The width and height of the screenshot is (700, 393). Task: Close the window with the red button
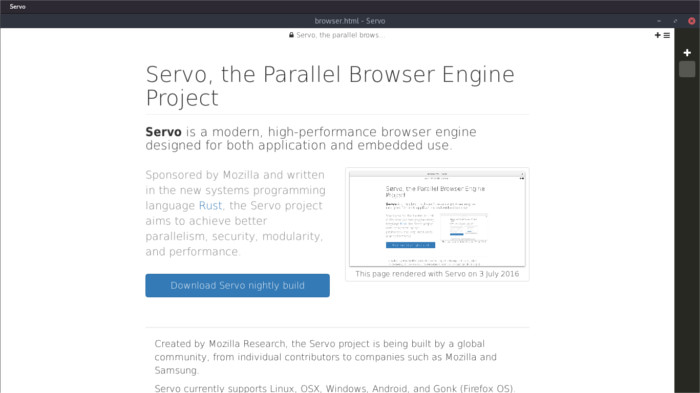coord(692,21)
